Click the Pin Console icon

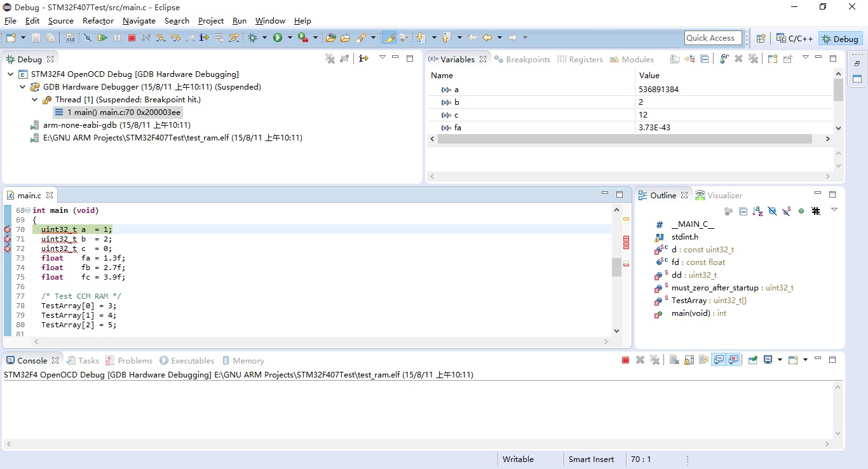point(753,360)
